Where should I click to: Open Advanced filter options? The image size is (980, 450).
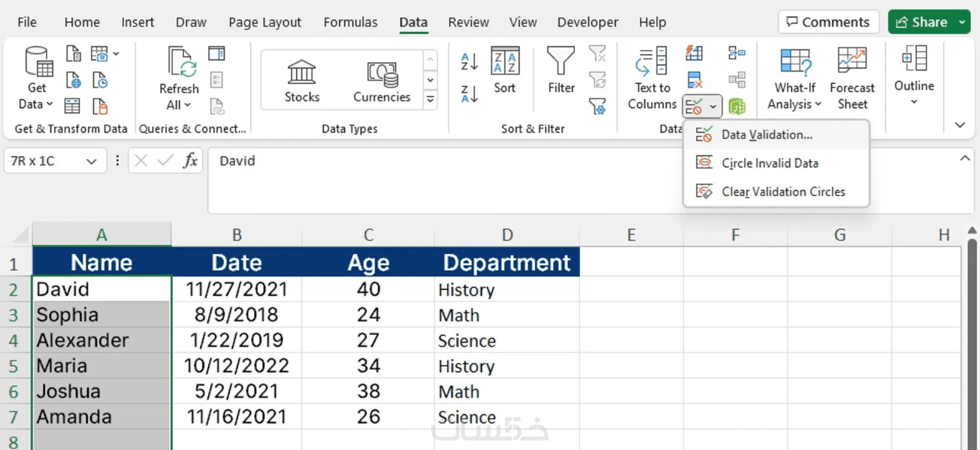(x=597, y=106)
